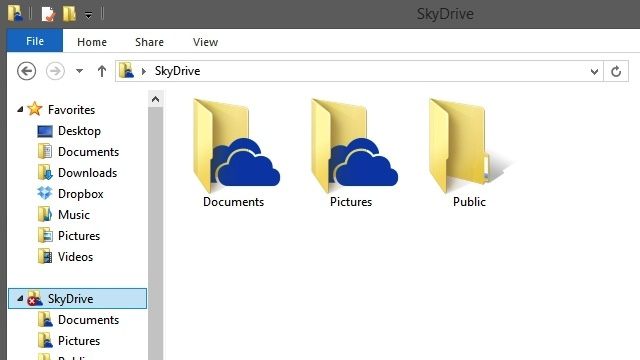
Task: Switch to the View ribbon tab
Action: click(x=205, y=42)
